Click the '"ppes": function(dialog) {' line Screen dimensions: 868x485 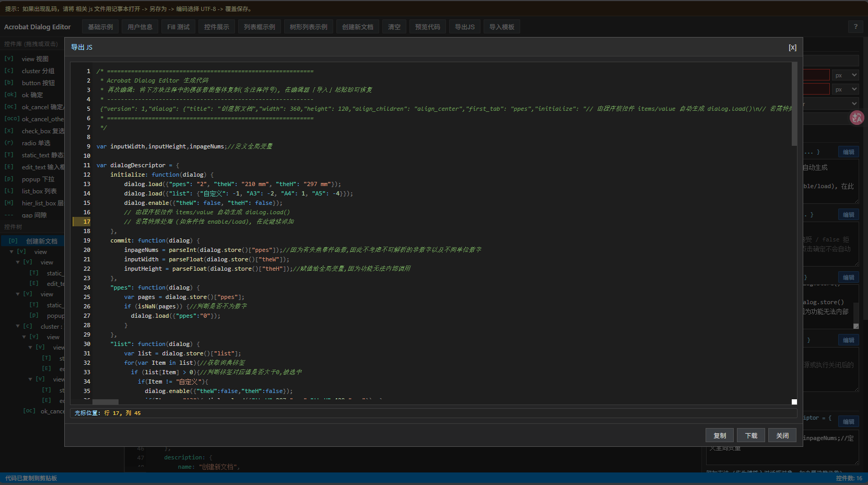[155, 287]
